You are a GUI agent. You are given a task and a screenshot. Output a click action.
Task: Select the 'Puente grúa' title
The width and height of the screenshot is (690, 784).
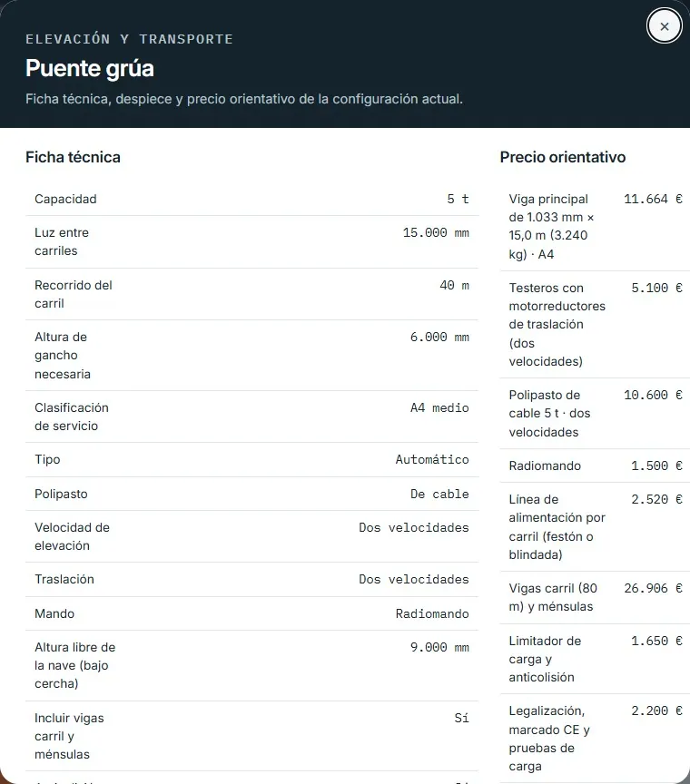(x=90, y=68)
